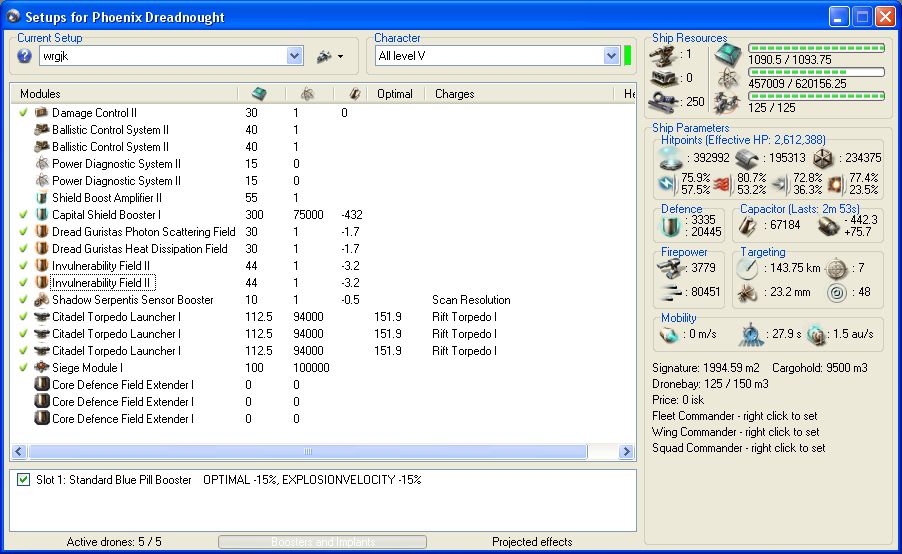Click the arrow next to the ship icon
The image size is (902, 554).
340,57
